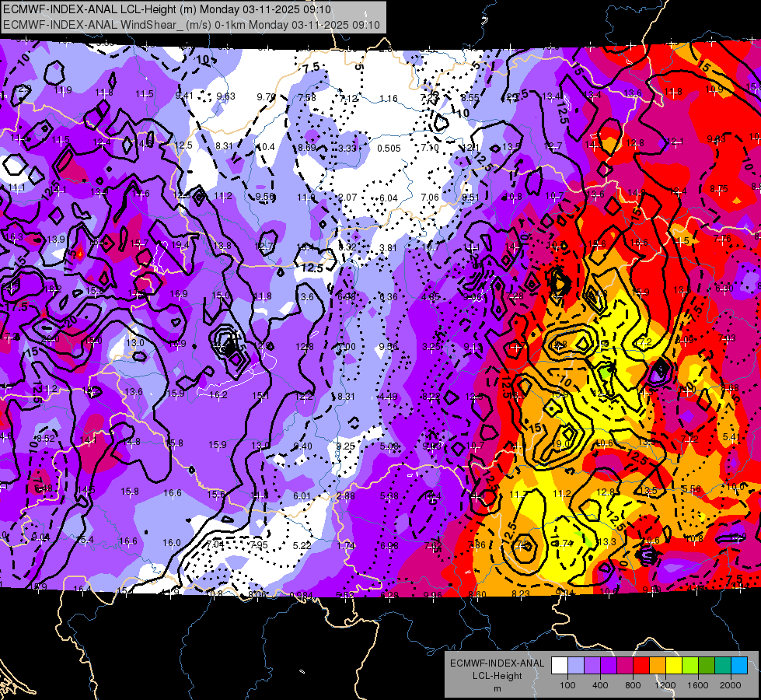Screen dimensions: 761x700
Task: Click the map value 8.23
Action: pos(521,593)
